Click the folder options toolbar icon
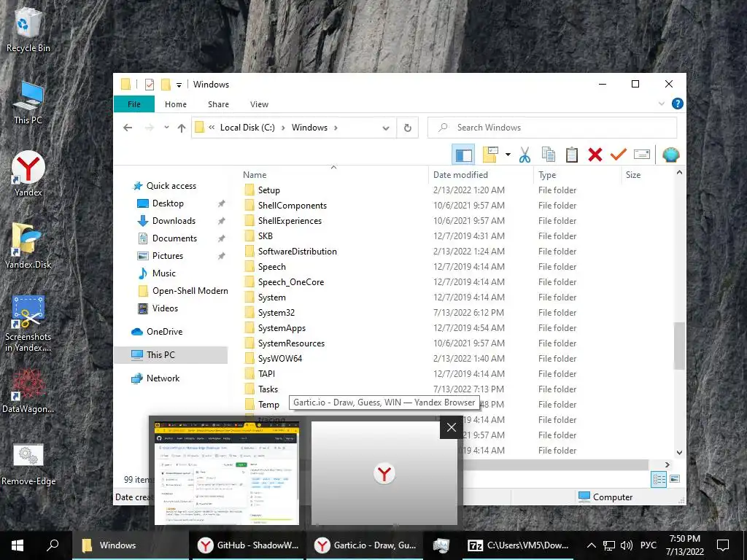Viewport: 747px width, 560px height. coord(490,155)
